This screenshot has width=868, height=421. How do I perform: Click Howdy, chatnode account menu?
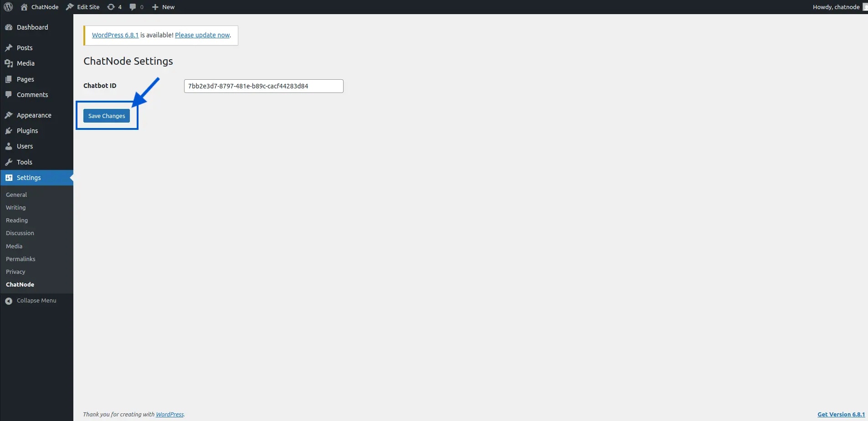[839, 7]
